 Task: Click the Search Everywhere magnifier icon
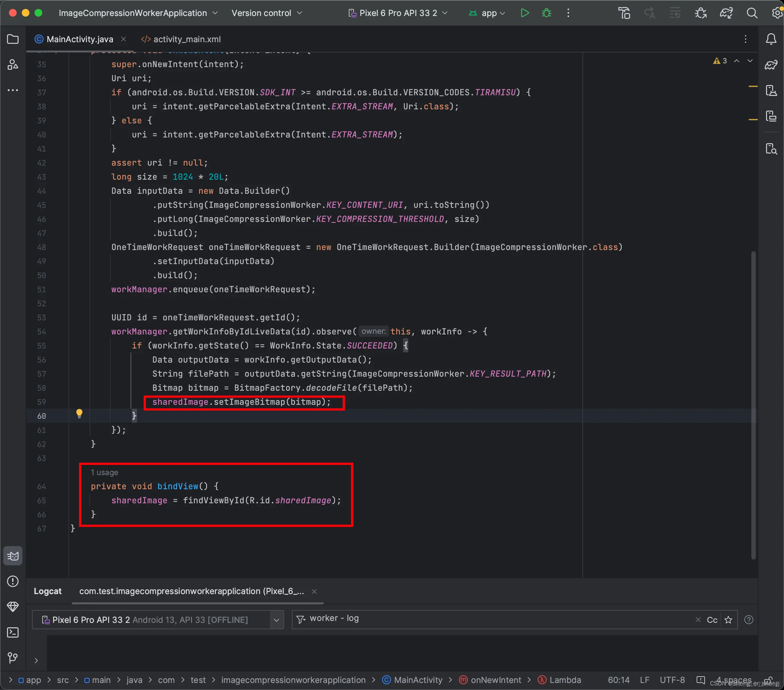coord(752,13)
